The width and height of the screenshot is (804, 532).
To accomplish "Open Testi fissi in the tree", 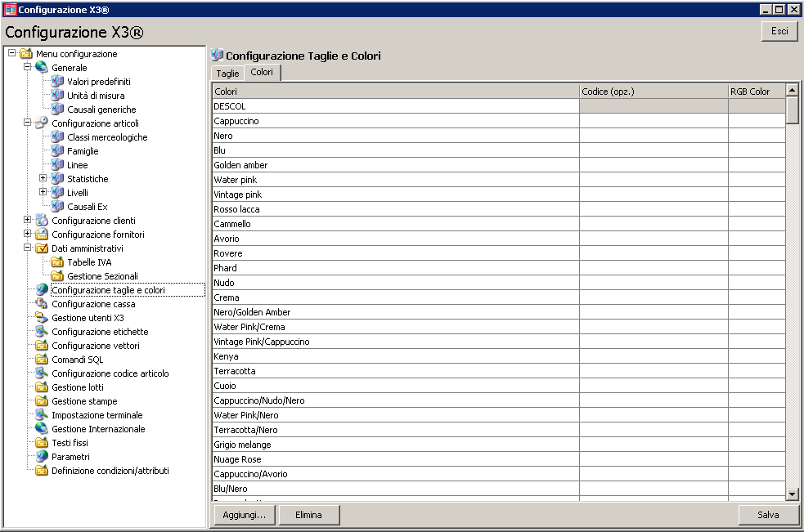I will [x=70, y=442].
